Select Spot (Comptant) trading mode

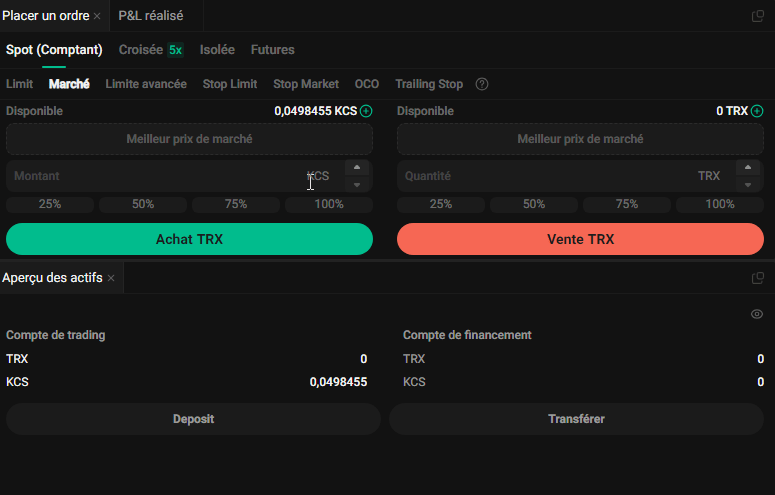(x=54, y=50)
